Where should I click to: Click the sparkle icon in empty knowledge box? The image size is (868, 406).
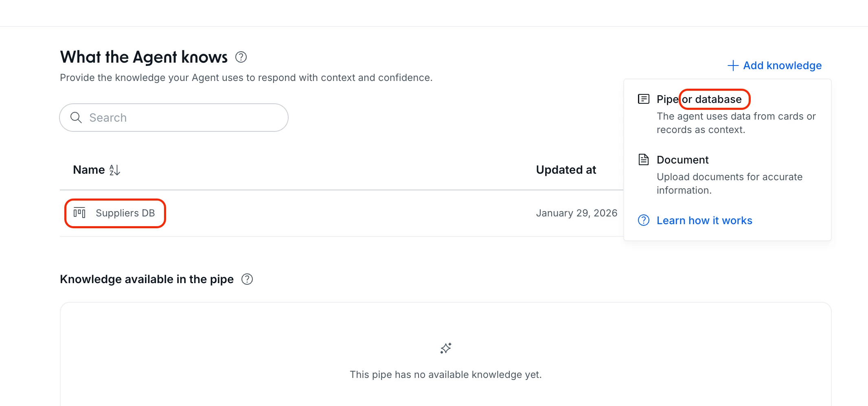(x=446, y=348)
